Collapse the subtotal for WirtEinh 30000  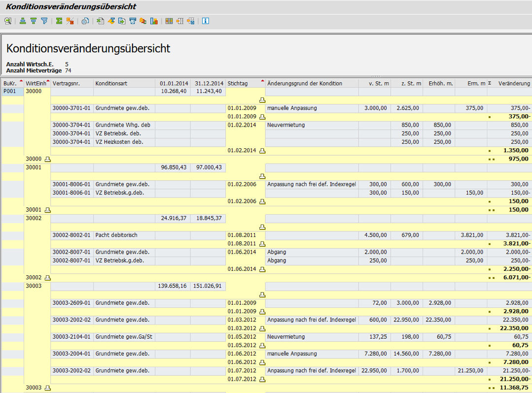(48, 159)
